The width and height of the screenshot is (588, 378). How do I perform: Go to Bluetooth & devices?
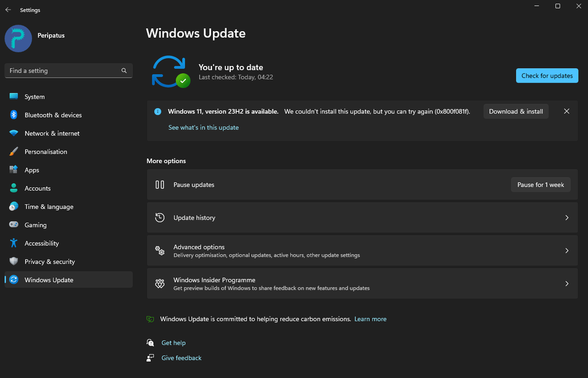pyautogui.click(x=69, y=115)
